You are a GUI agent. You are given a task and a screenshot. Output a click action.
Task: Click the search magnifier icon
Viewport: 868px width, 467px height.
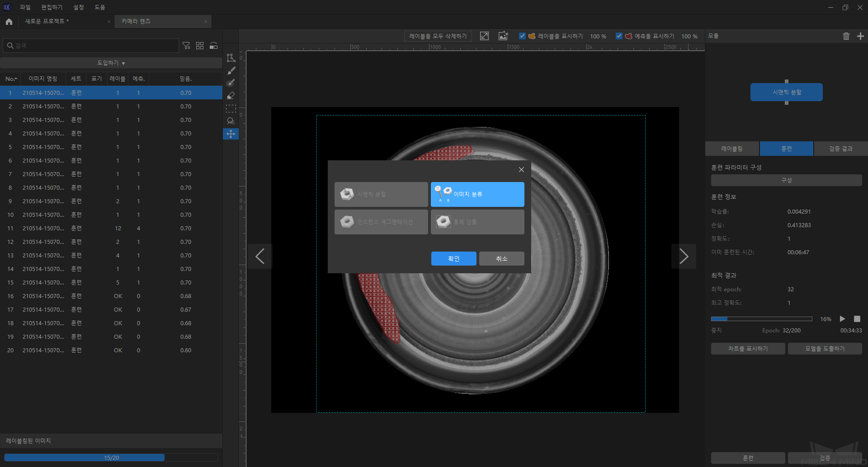pyautogui.click(x=10, y=46)
